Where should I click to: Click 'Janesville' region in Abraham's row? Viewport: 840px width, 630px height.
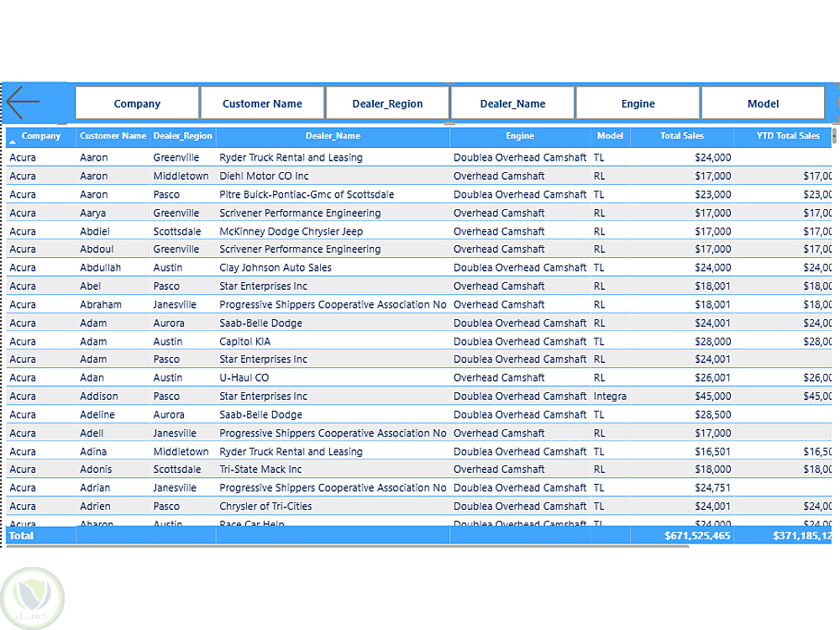point(175,304)
